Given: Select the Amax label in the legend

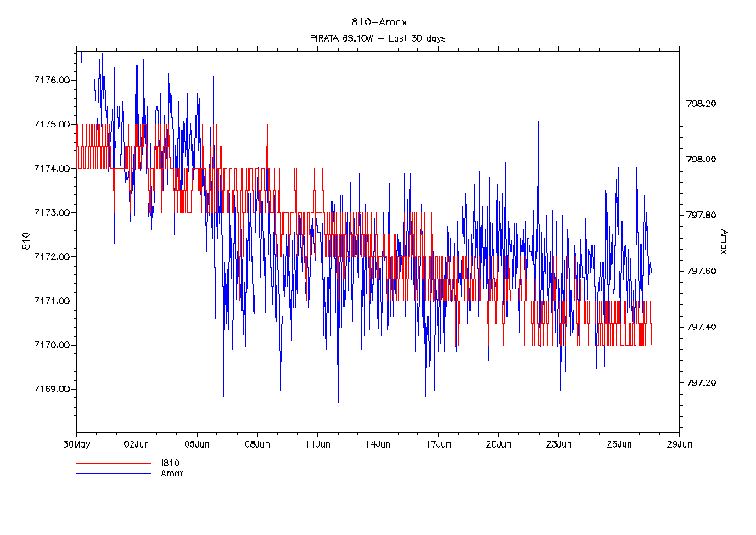Looking at the screenshot, I should (171, 473).
